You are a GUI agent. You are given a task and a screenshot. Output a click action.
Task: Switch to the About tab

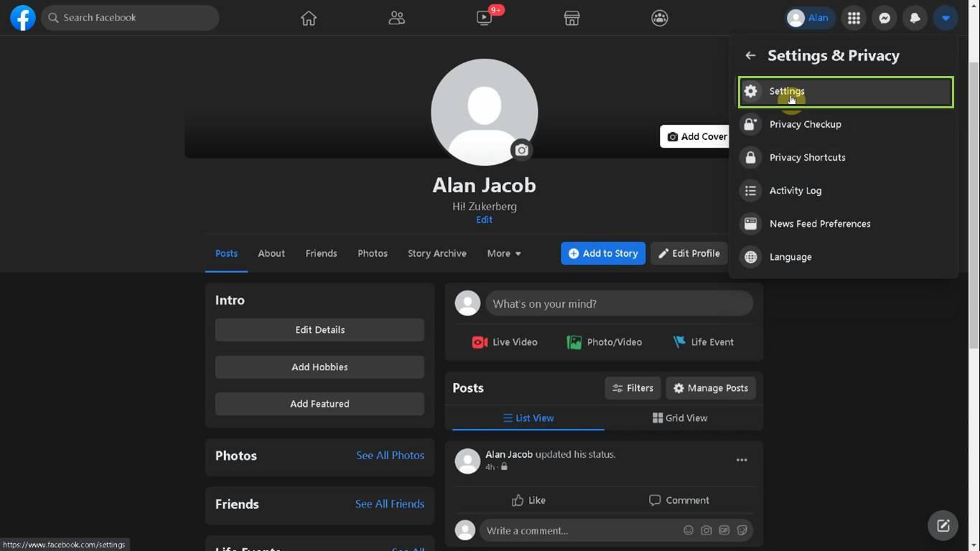[x=271, y=253]
